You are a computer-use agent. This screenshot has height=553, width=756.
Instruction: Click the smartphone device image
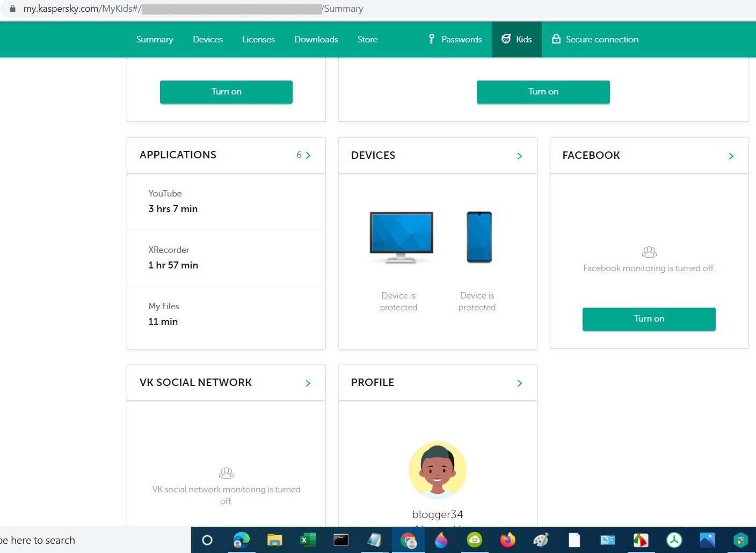pos(479,237)
